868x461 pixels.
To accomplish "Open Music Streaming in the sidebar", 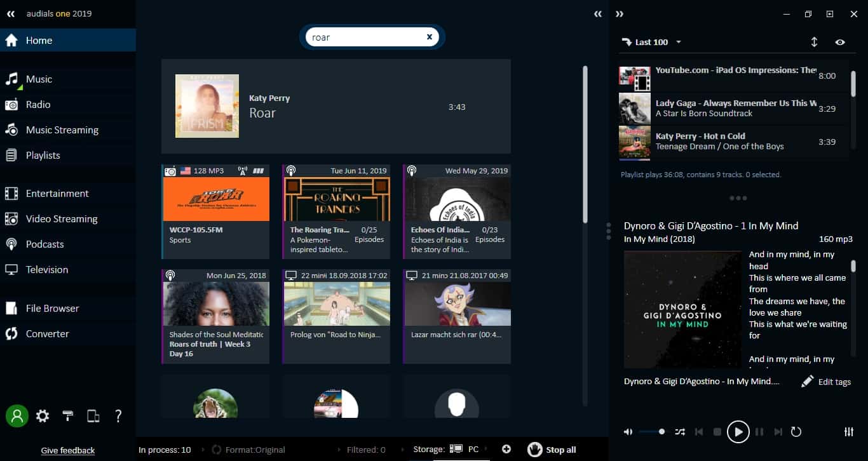I will (x=67, y=130).
